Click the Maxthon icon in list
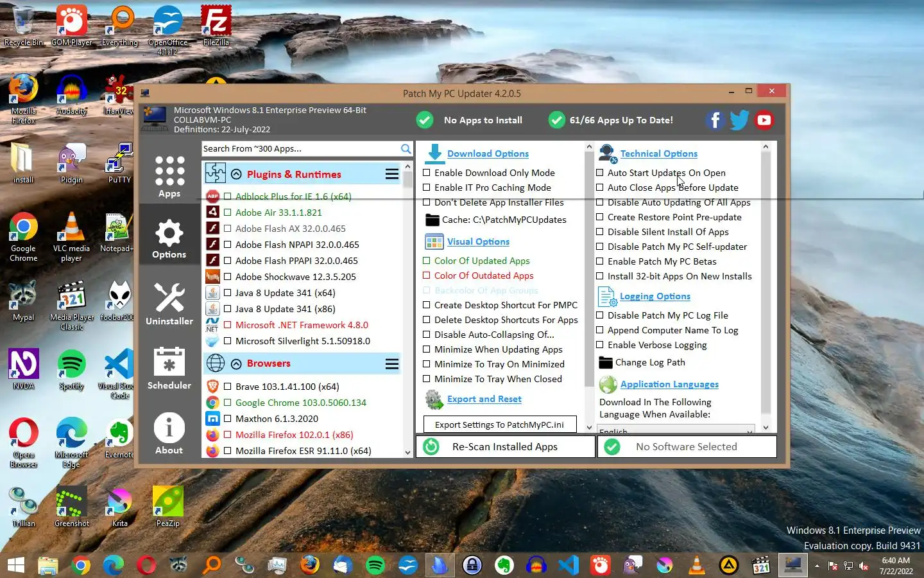Viewport: 924px width, 578px height. [212, 418]
